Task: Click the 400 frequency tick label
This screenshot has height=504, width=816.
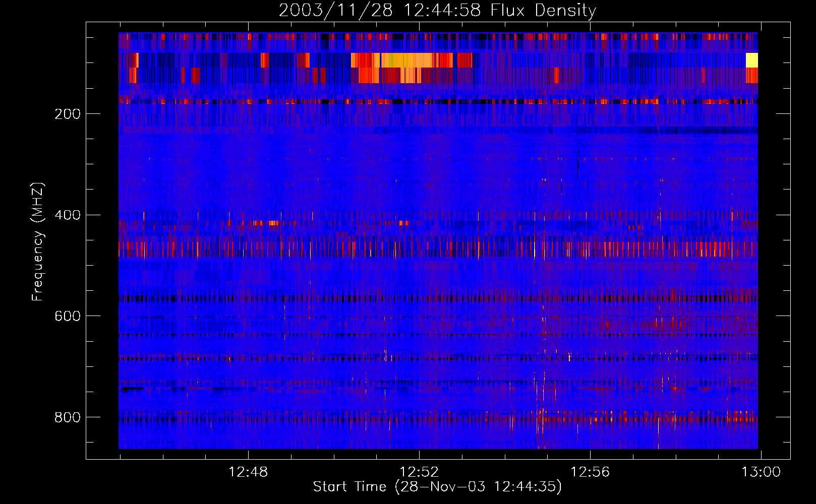Action: (68, 215)
